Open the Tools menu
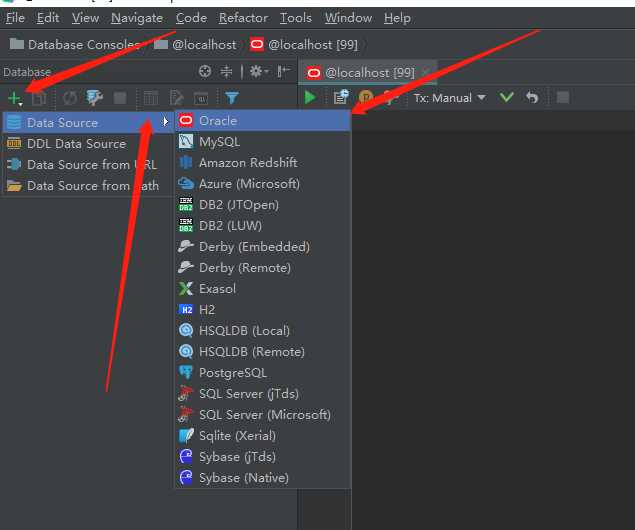This screenshot has width=635, height=530. [x=296, y=18]
